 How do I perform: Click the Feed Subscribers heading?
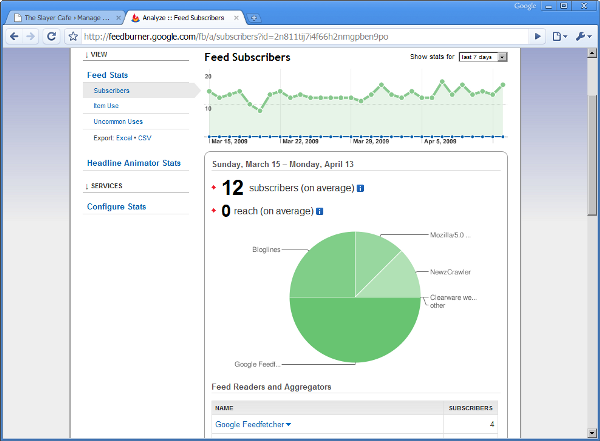coord(247,57)
